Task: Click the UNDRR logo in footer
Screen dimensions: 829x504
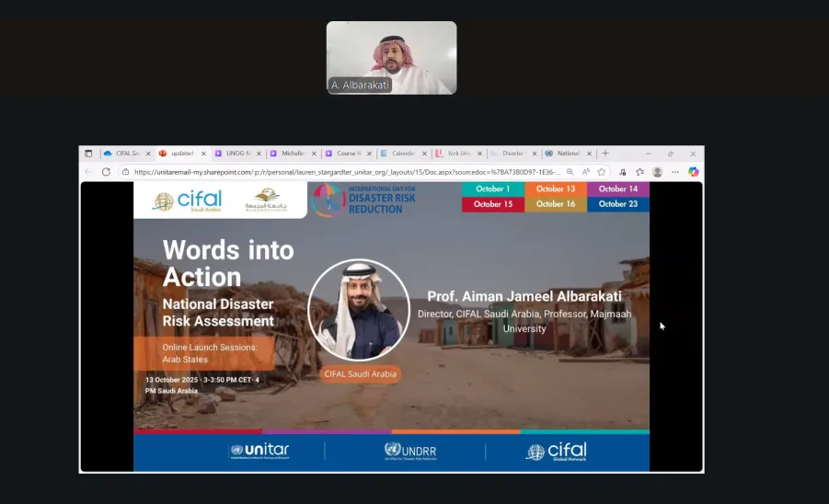Action: pyautogui.click(x=410, y=452)
